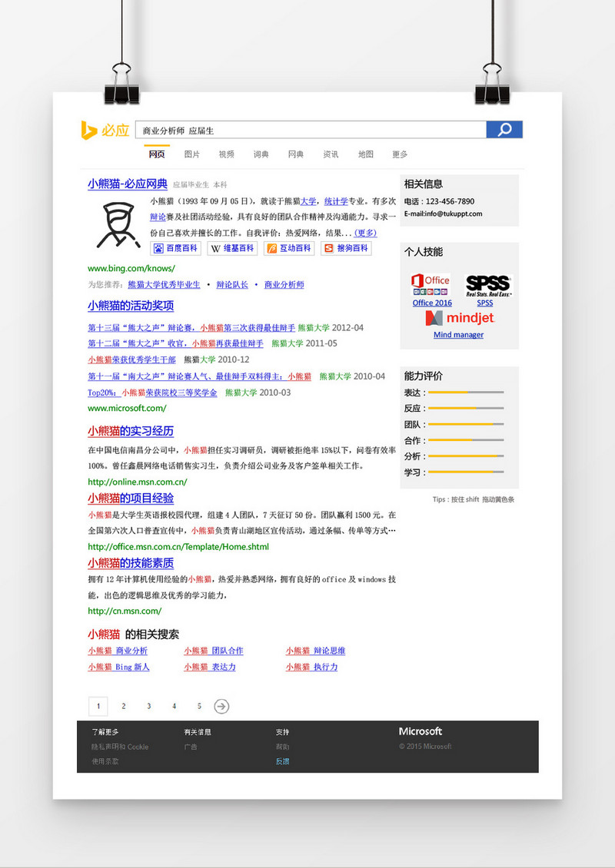Open the Mind manager link
The width and height of the screenshot is (615, 868).
point(459,335)
